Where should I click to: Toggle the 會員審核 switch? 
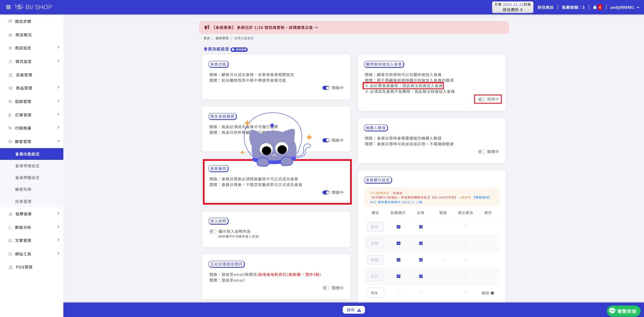click(326, 192)
